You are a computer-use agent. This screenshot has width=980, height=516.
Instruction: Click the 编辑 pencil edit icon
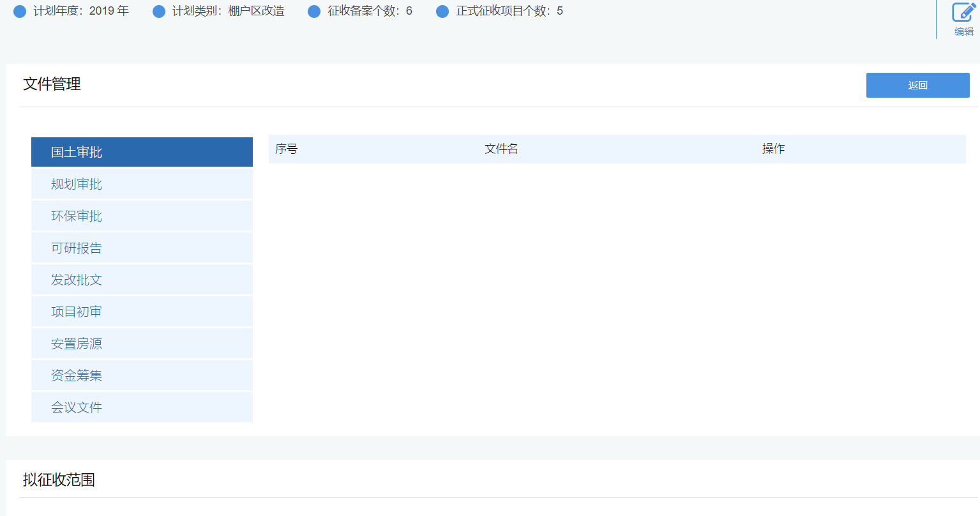coord(963,13)
